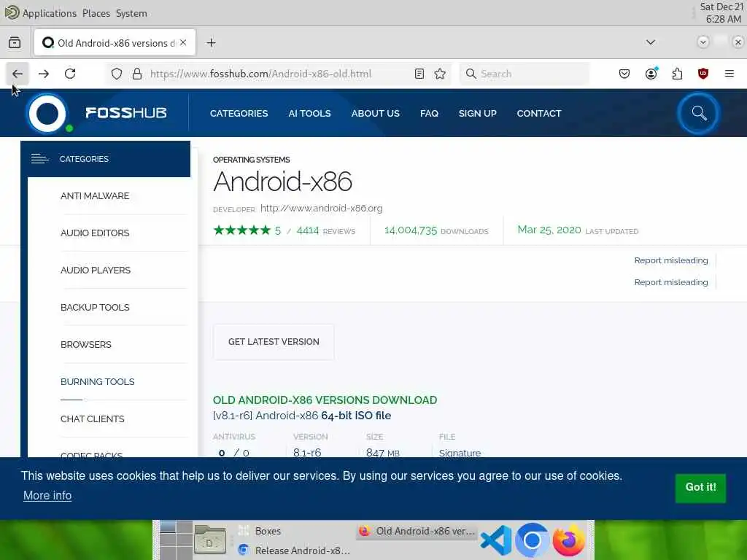The height and width of the screenshot is (560, 747).
Task: Open Firefox tracking protection shield
Action: pos(117,74)
